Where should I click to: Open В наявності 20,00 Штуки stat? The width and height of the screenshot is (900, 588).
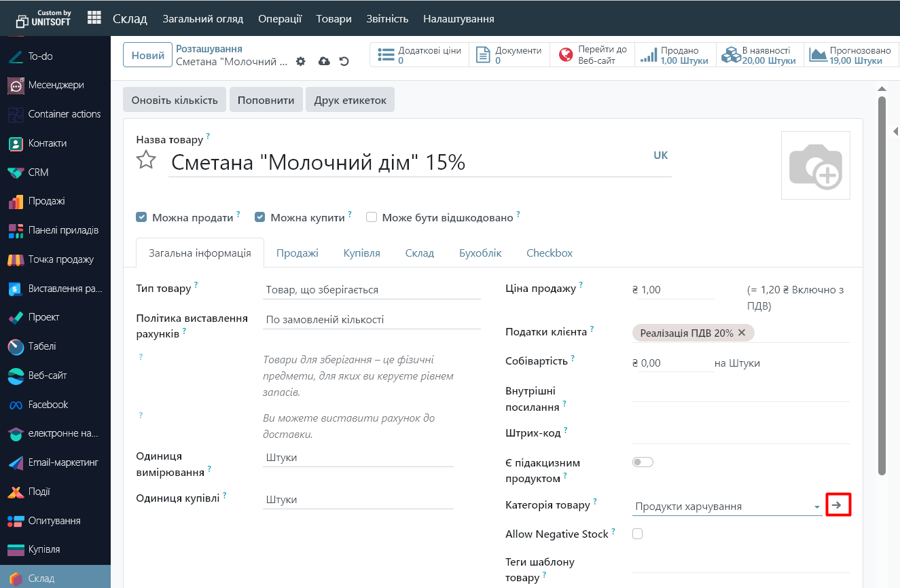click(759, 56)
